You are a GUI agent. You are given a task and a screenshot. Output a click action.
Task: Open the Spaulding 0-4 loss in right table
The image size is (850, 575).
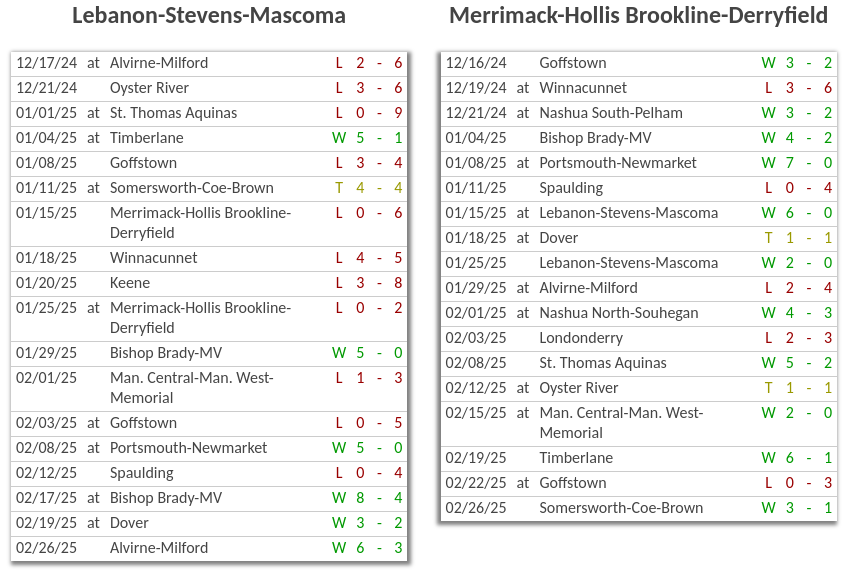[571, 188]
